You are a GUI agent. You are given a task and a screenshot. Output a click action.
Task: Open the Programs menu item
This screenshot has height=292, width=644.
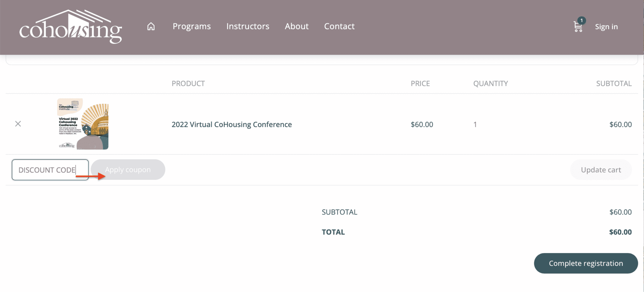click(192, 26)
